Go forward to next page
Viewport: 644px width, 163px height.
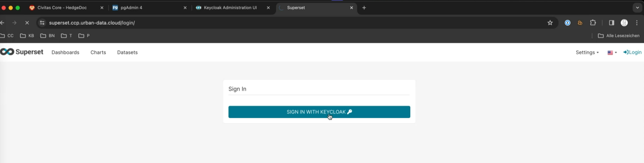click(x=14, y=23)
